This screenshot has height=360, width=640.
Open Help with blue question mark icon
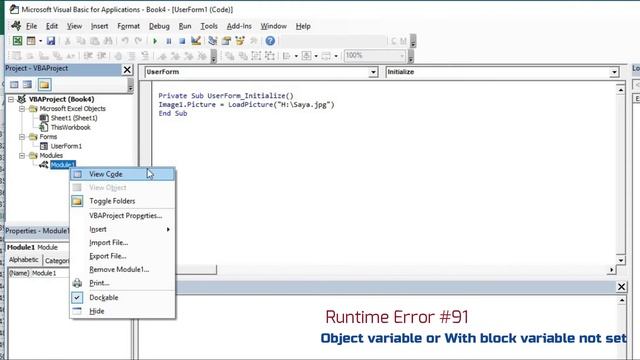pos(270,41)
